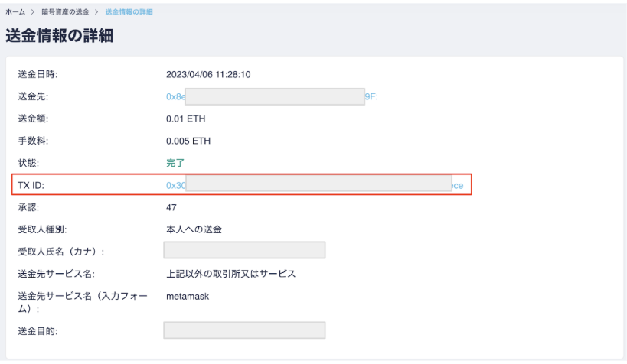This screenshot has width=627, height=364.
Task: Click the 送金額 value 0.01 ETH
Action: click(x=185, y=119)
